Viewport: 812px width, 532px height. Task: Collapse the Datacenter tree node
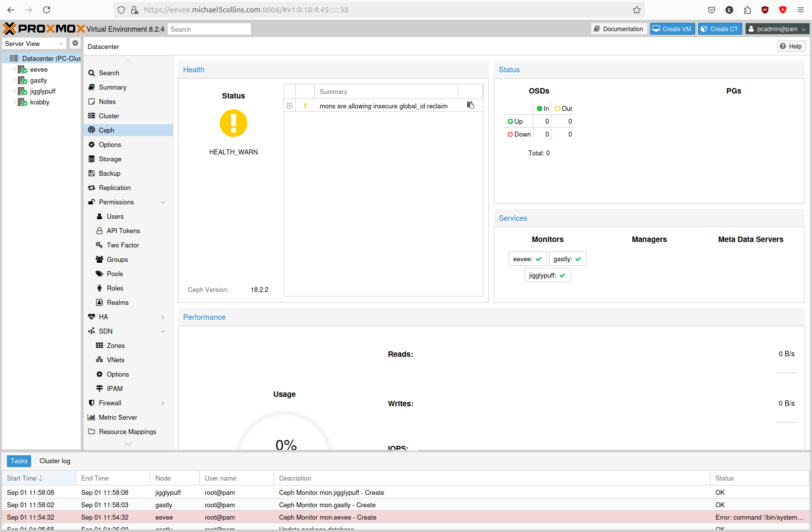(6, 58)
